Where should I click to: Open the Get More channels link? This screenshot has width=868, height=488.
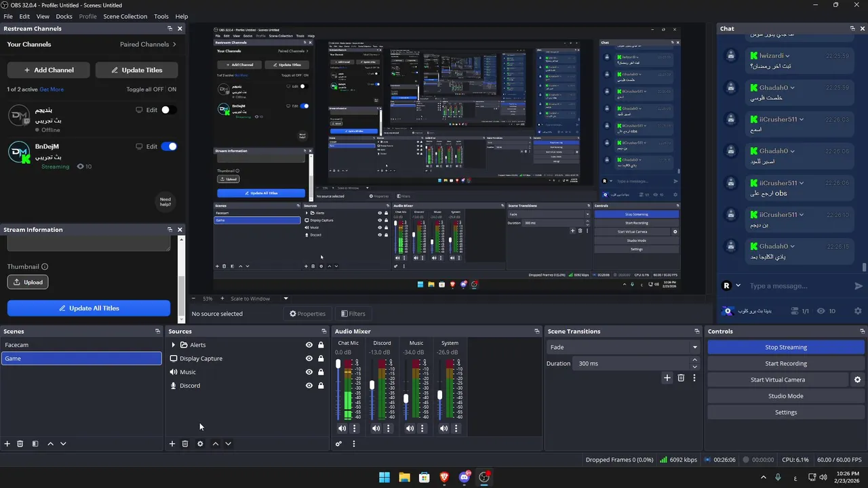[52, 89]
